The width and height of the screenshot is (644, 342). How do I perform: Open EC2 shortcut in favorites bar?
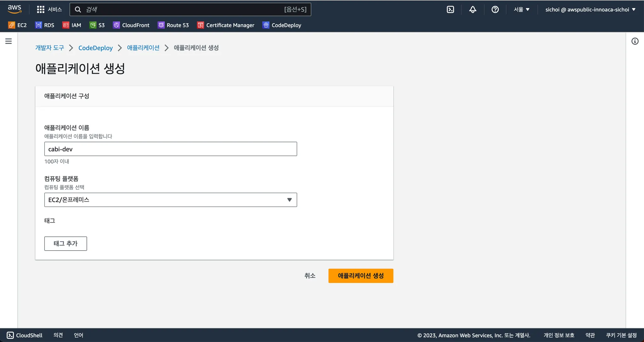tap(18, 25)
